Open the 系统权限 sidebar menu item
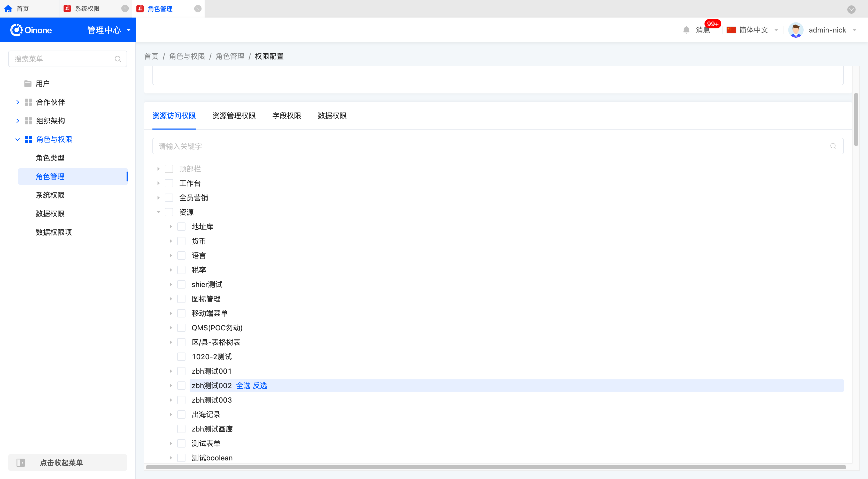 [x=50, y=195]
